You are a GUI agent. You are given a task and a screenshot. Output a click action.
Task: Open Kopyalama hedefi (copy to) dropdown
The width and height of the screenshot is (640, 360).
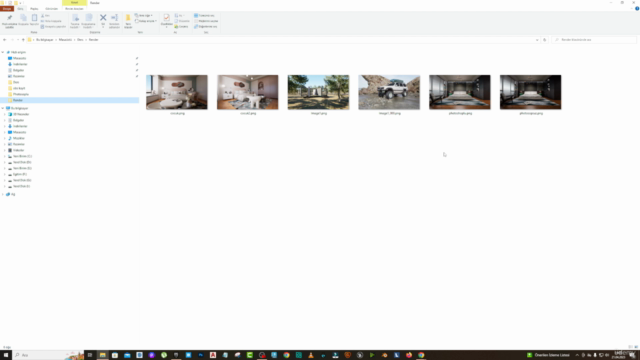(x=88, y=21)
